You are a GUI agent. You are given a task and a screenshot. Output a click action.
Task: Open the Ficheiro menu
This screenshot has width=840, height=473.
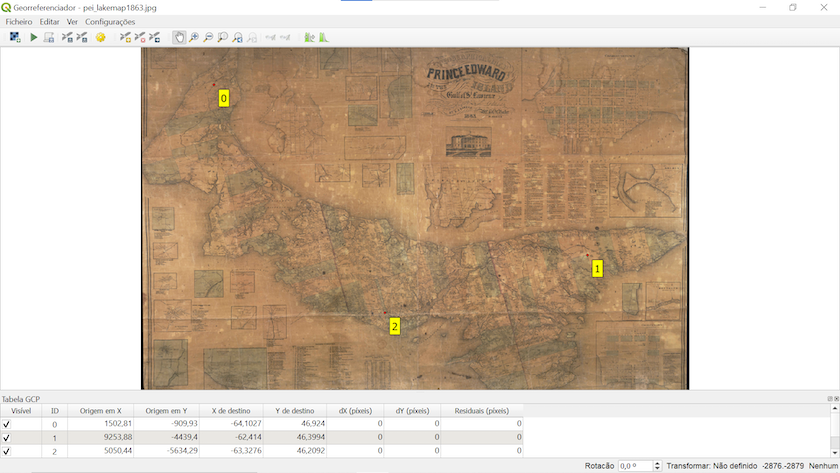(x=18, y=21)
